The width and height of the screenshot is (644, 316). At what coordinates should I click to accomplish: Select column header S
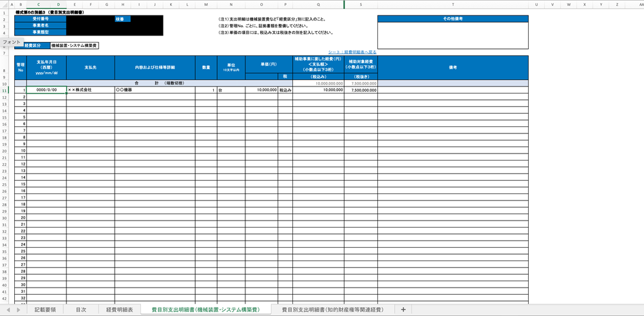[x=361, y=5]
